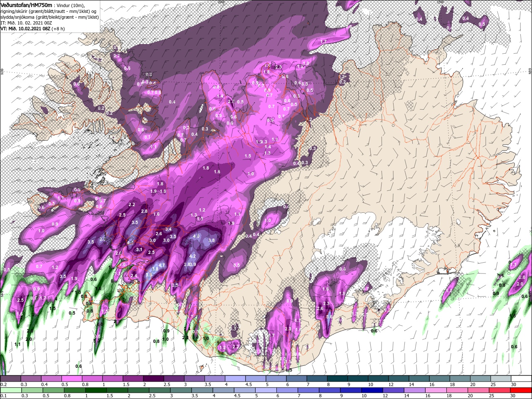Click the 5.5 precipitation value on the map
This screenshot has width=532, height=399.
[149, 275]
